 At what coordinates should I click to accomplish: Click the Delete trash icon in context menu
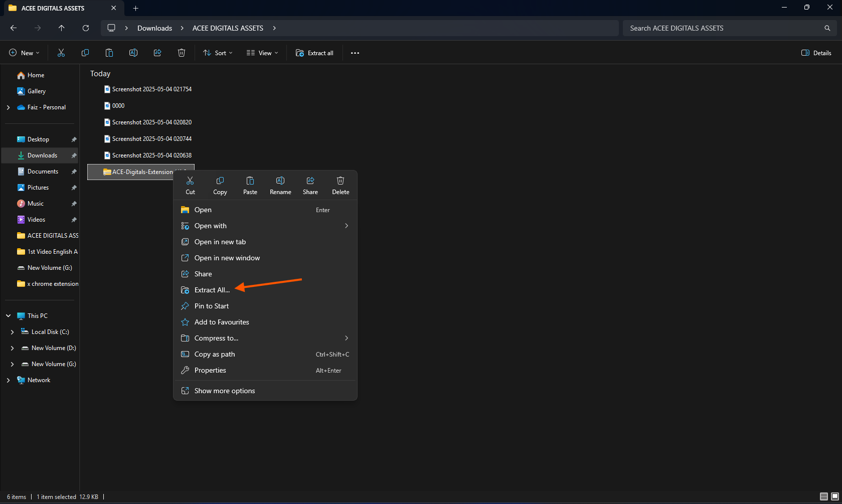point(341,181)
